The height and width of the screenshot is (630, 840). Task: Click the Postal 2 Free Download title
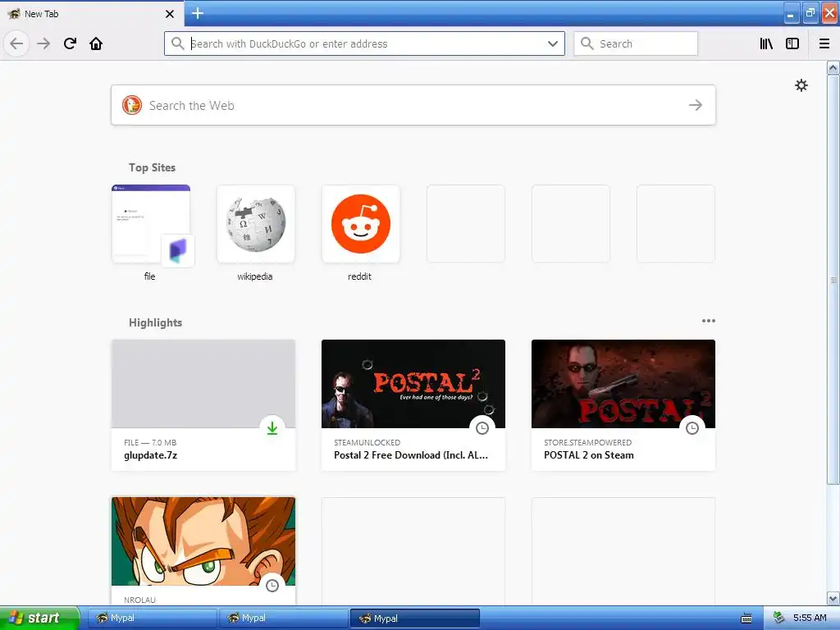point(410,454)
